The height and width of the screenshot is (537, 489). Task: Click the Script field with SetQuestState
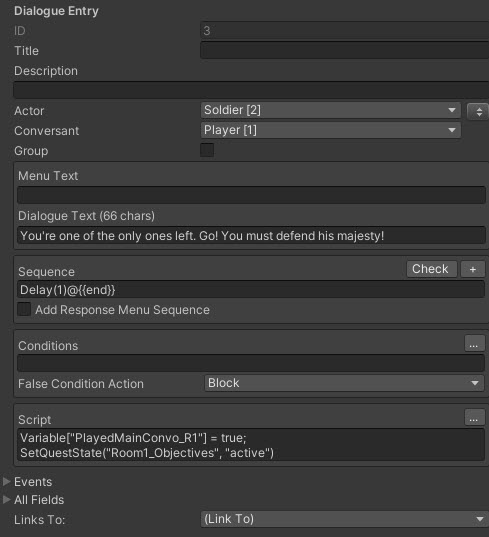(x=251, y=445)
